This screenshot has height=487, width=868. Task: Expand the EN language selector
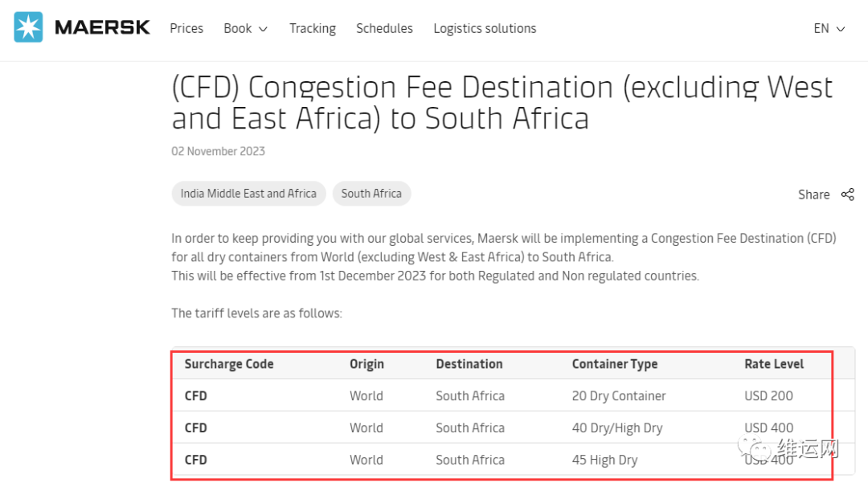click(829, 28)
